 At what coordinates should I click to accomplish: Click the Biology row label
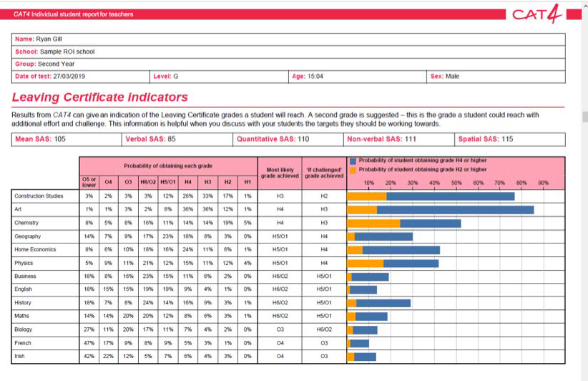23,329
